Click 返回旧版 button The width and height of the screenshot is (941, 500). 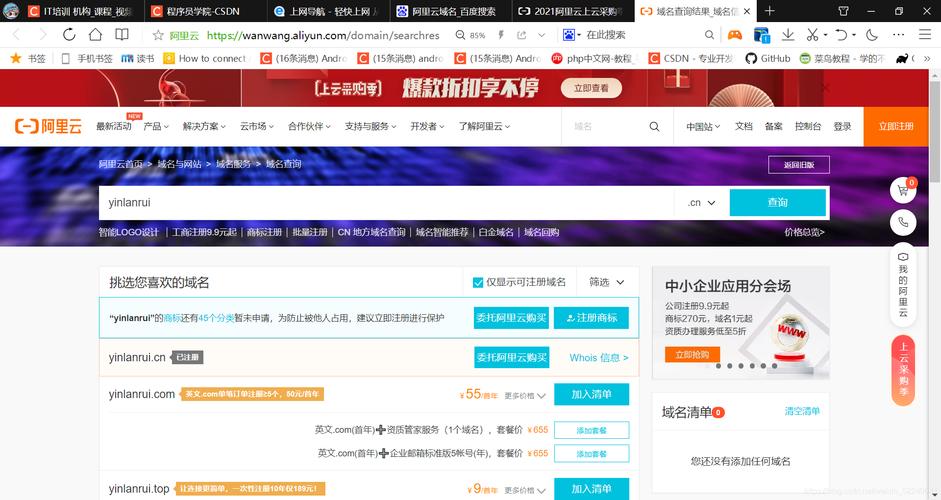799,164
